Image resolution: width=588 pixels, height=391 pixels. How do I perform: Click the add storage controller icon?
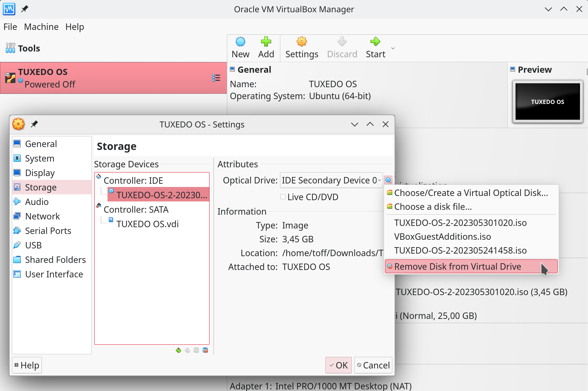coord(178,350)
